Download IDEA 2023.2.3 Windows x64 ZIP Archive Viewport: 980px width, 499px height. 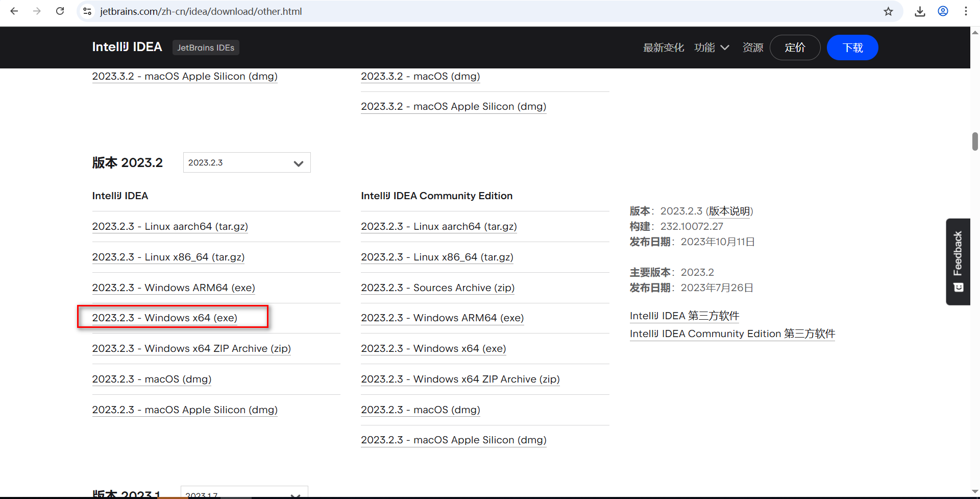pyautogui.click(x=191, y=348)
